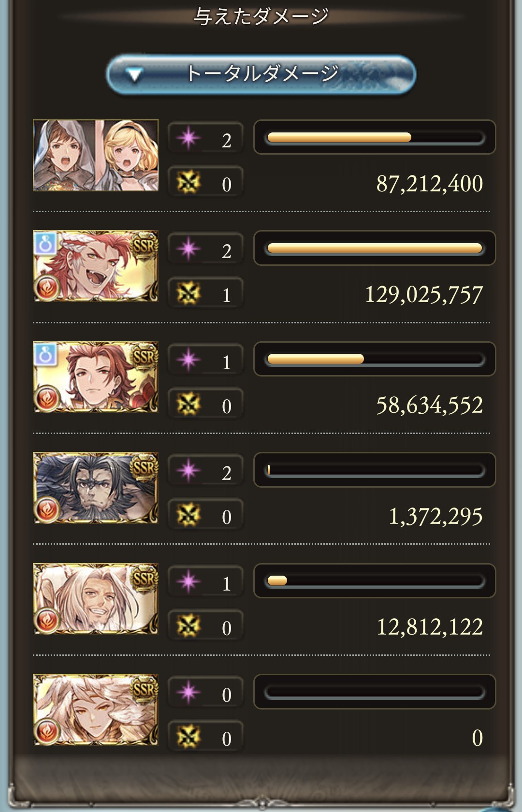Click the blue ring icon on the third character
The height and width of the screenshot is (812, 522).
tap(45, 355)
